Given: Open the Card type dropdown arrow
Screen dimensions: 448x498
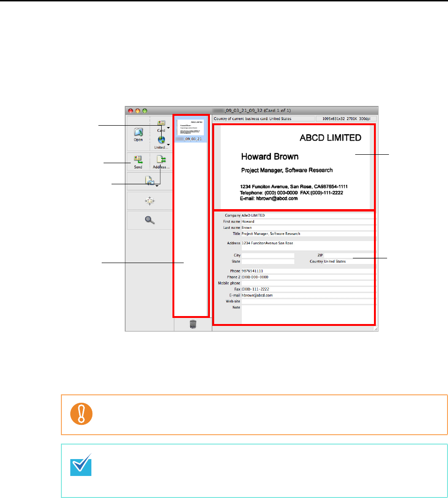Looking at the screenshot, I should [168, 128].
